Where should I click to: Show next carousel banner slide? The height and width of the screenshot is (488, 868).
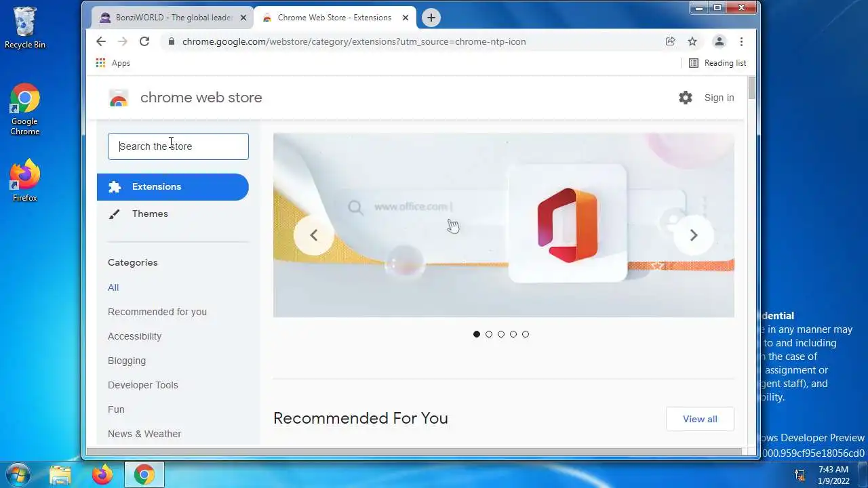(693, 235)
